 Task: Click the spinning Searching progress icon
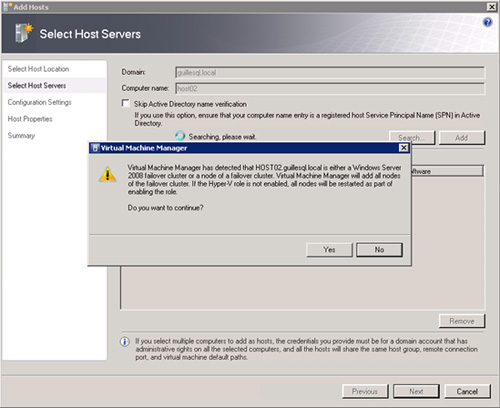[x=180, y=136]
